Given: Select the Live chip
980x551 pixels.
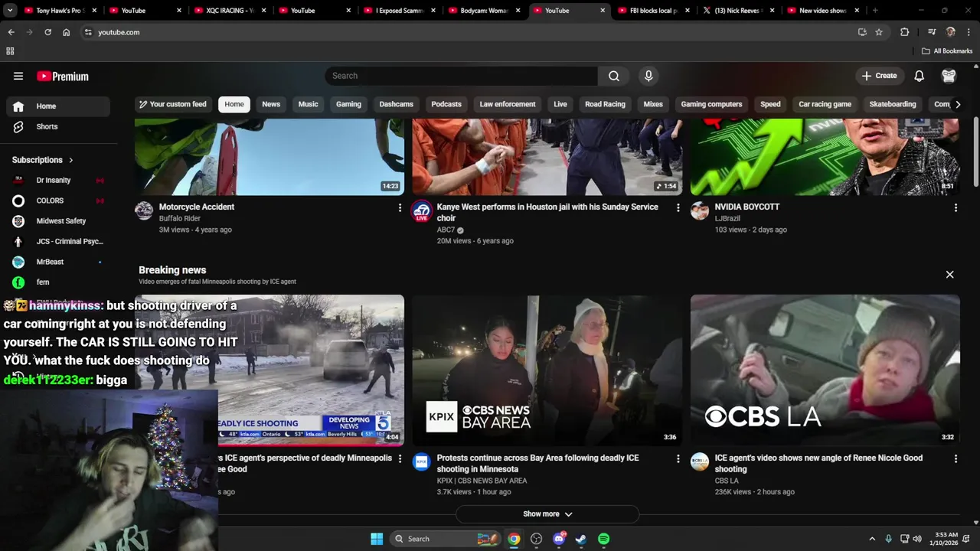Looking at the screenshot, I should pos(560,104).
